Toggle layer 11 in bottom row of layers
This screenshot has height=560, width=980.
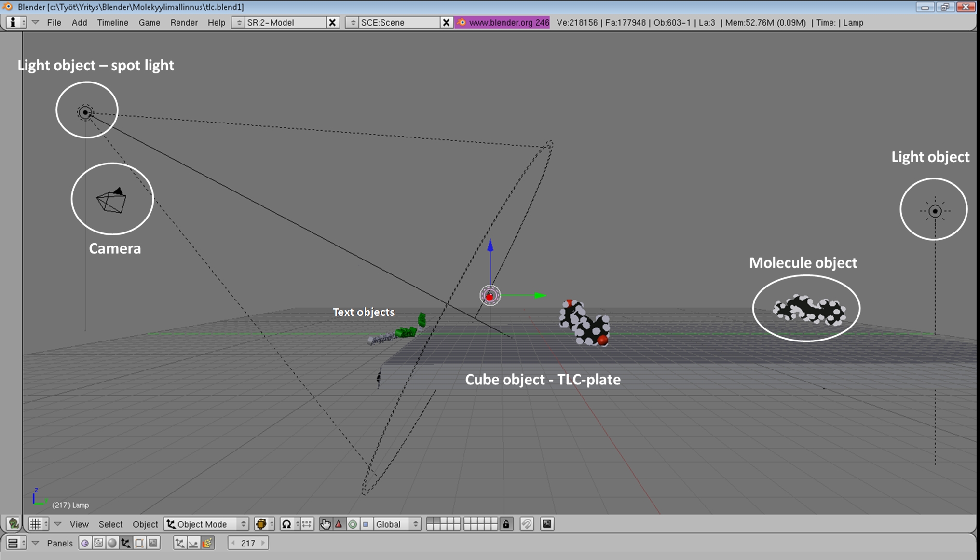pos(430,527)
